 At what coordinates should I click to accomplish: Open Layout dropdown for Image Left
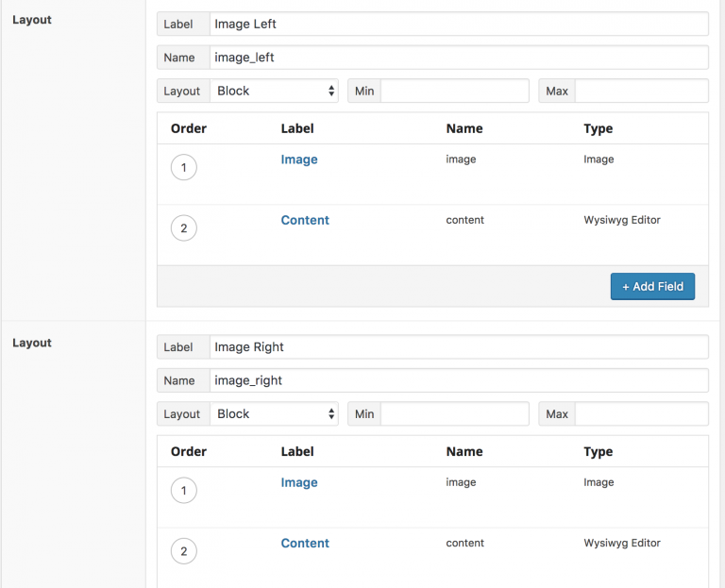click(x=274, y=92)
